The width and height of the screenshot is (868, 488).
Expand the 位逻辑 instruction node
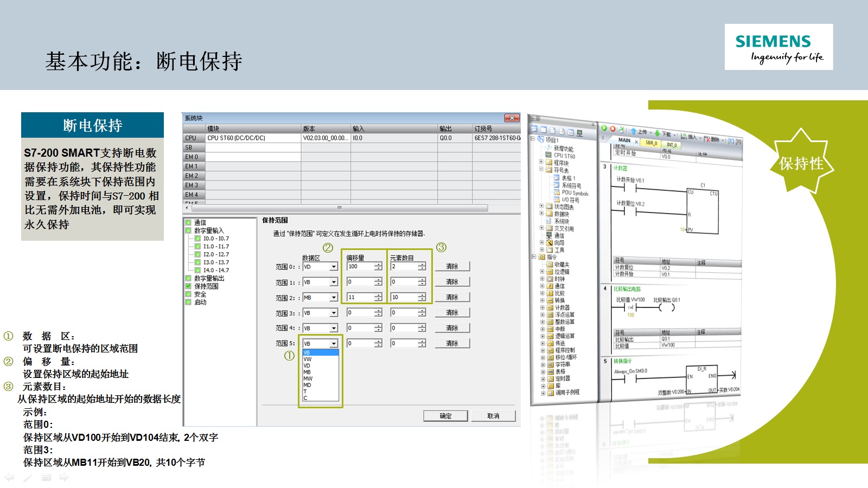click(x=542, y=272)
